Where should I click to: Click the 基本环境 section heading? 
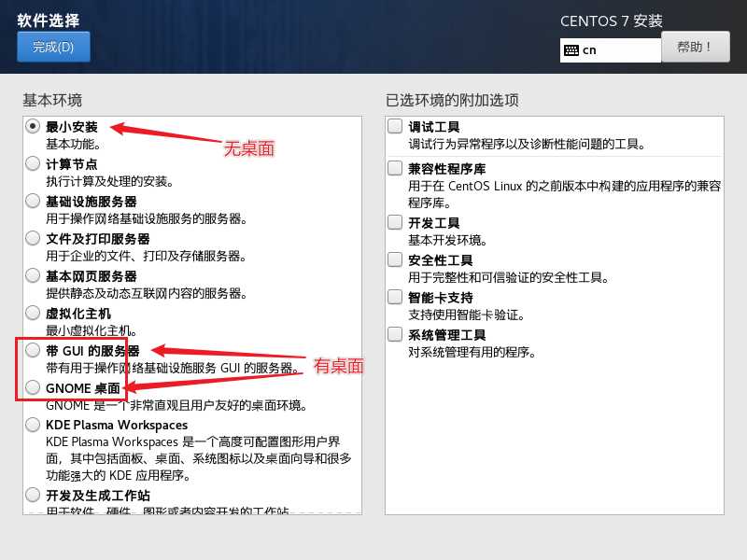click(52, 100)
